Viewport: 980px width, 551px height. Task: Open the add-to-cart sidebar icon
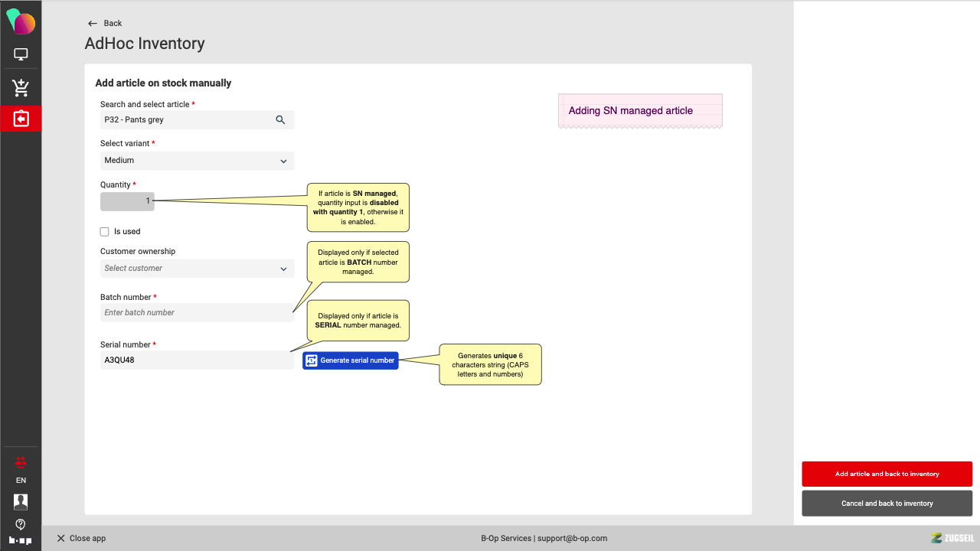21,88
